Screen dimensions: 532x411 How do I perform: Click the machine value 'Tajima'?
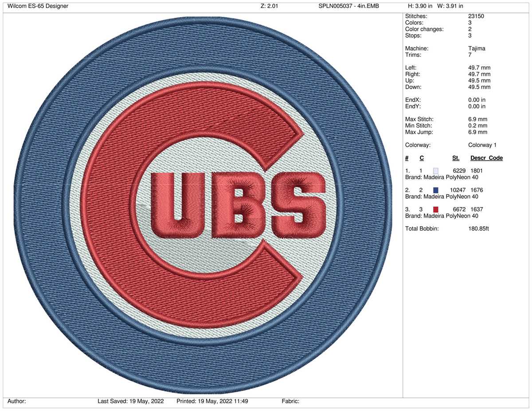tap(476, 48)
